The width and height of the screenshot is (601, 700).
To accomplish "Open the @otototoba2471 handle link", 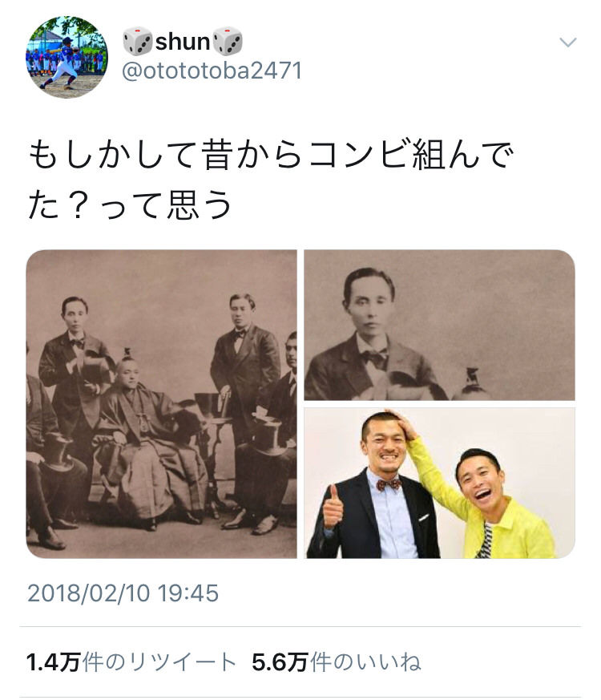I will 212,71.
